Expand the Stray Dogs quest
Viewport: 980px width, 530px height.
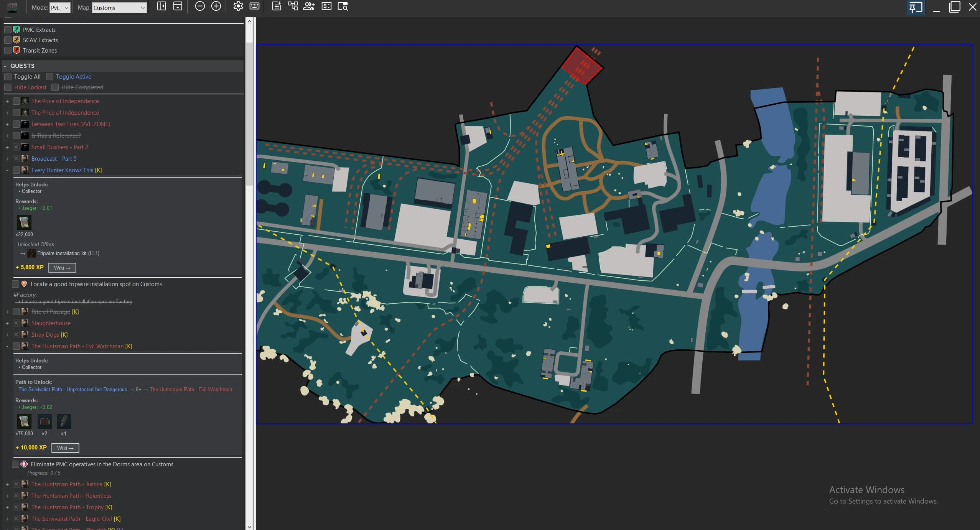pos(7,335)
